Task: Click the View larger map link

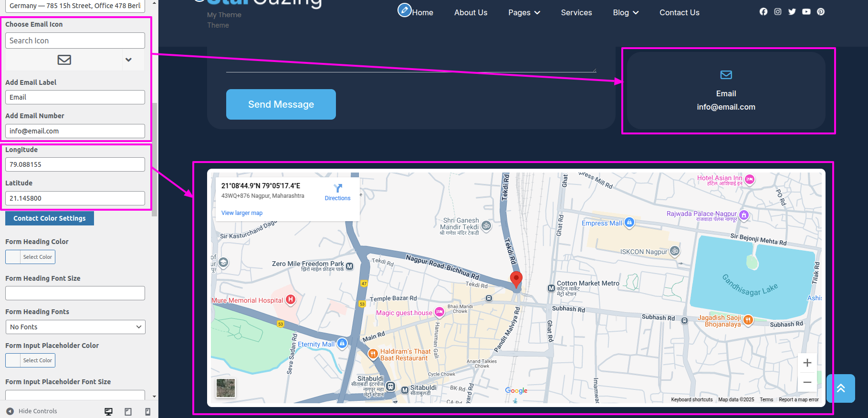Action: coord(242,213)
